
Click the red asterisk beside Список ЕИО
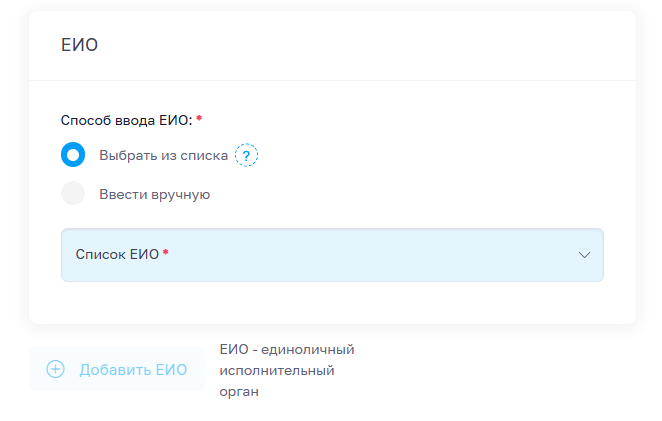(166, 253)
